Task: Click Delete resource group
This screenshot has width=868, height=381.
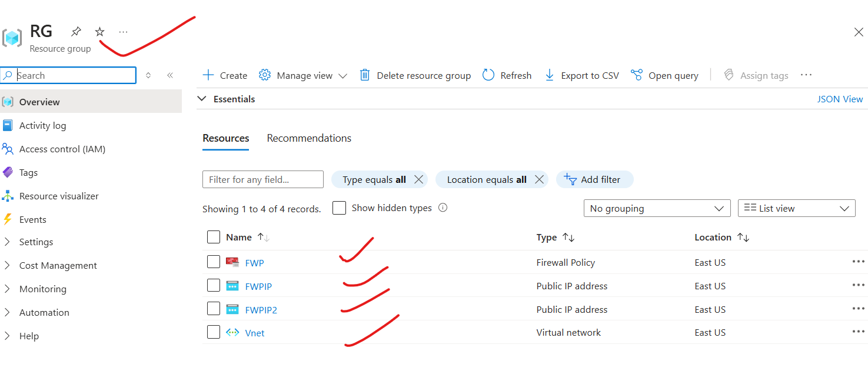Action: [x=415, y=75]
